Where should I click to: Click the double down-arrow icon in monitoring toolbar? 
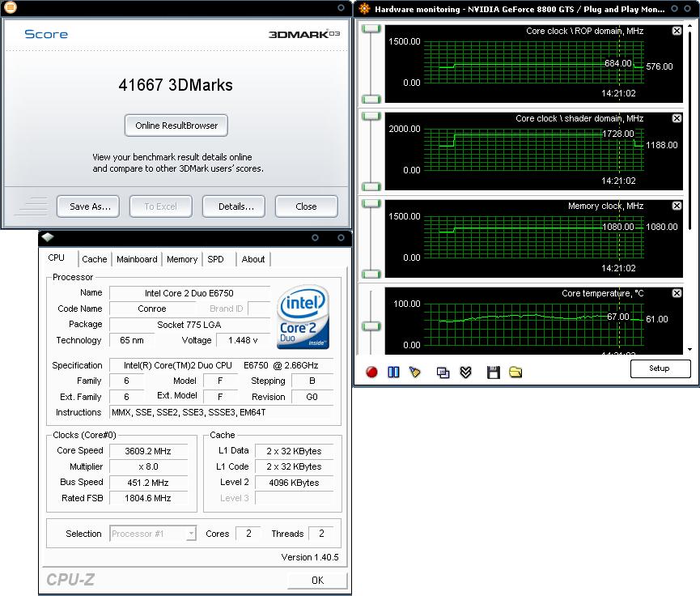pyautogui.click(x=465, y=372)
